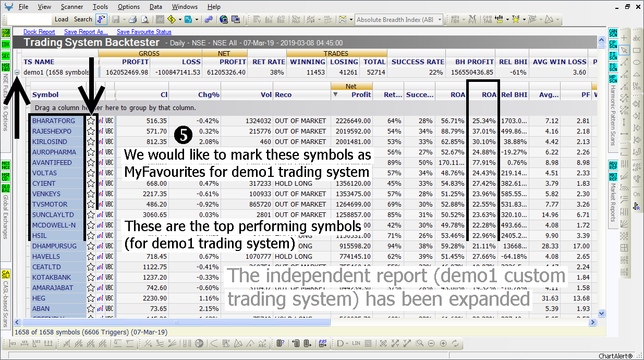Open the File menu
Screen dimensions: 644x360
click(x=23, y=7)
